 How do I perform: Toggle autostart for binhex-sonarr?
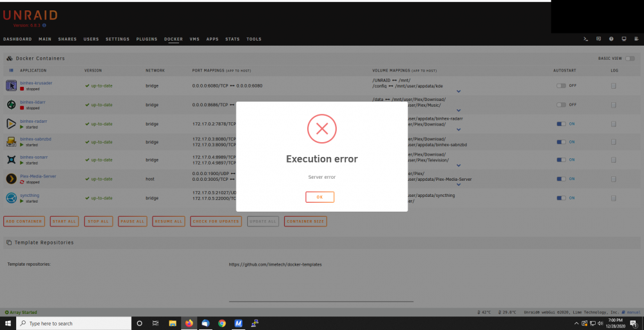click(x=561, y=160)
